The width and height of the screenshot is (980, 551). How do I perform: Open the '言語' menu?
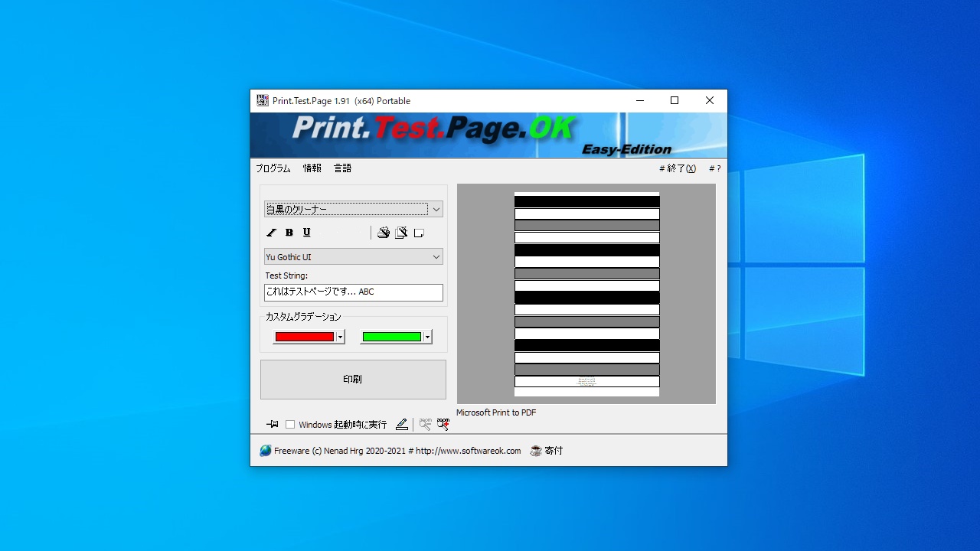click(x=343, y=168)
